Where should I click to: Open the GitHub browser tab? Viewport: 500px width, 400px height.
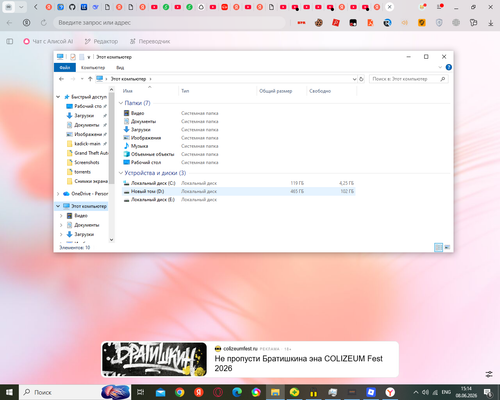[72, 7]
